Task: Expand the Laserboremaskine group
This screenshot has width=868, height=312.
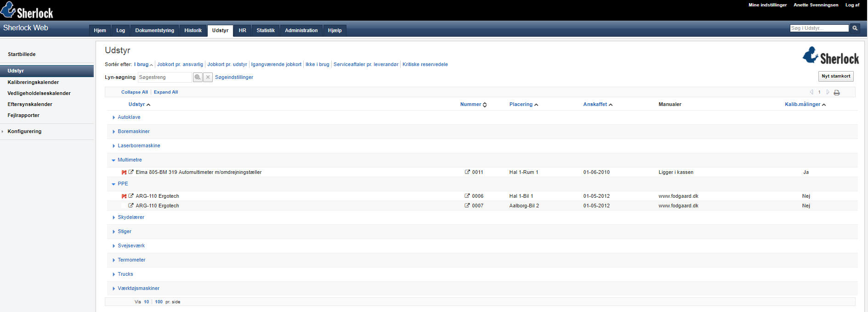Action: (113, 146)
